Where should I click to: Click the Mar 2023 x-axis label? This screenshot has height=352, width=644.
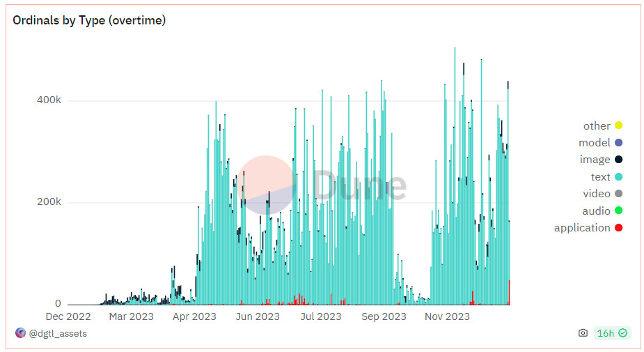pyautogui.click(x=132, y=316)
